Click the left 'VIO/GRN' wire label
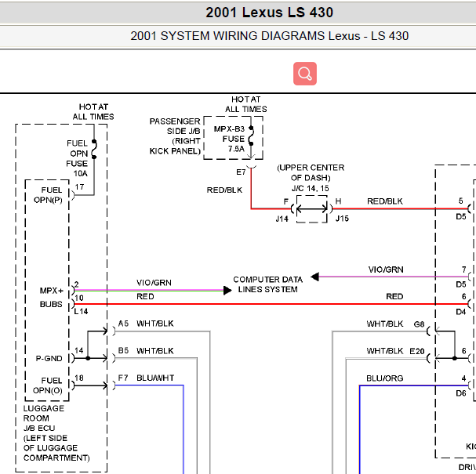This screenshot has width=476, height=474. point(154,283)
